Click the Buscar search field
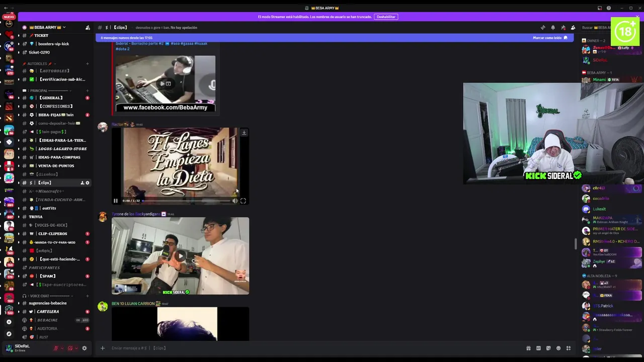The width and height of the screenshot is (644, 362). point(596,28)
